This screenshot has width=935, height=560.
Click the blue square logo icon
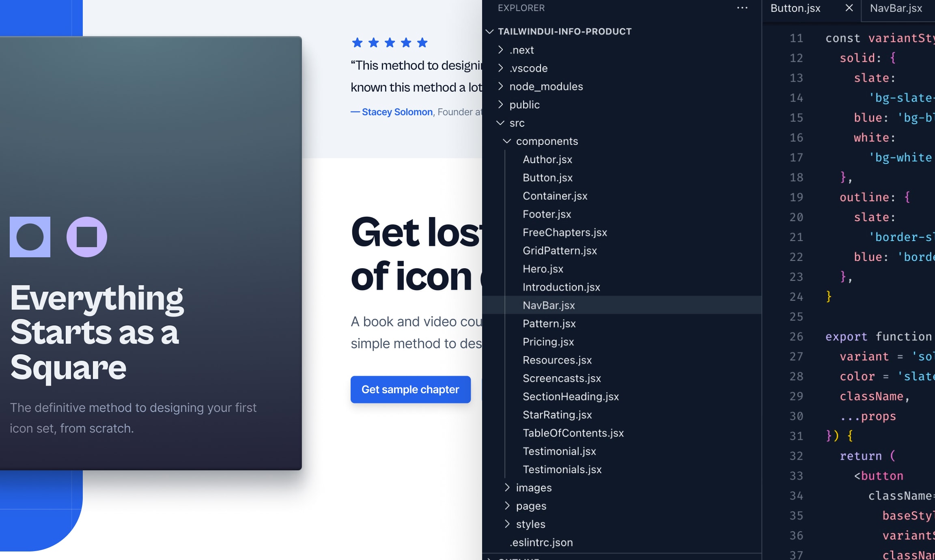click(30, 237)
